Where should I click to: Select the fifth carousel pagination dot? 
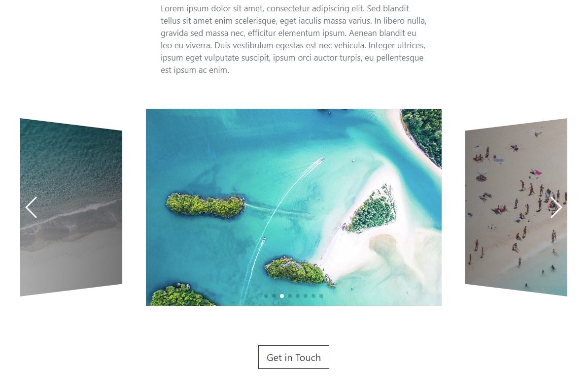[x=298, y=296]
